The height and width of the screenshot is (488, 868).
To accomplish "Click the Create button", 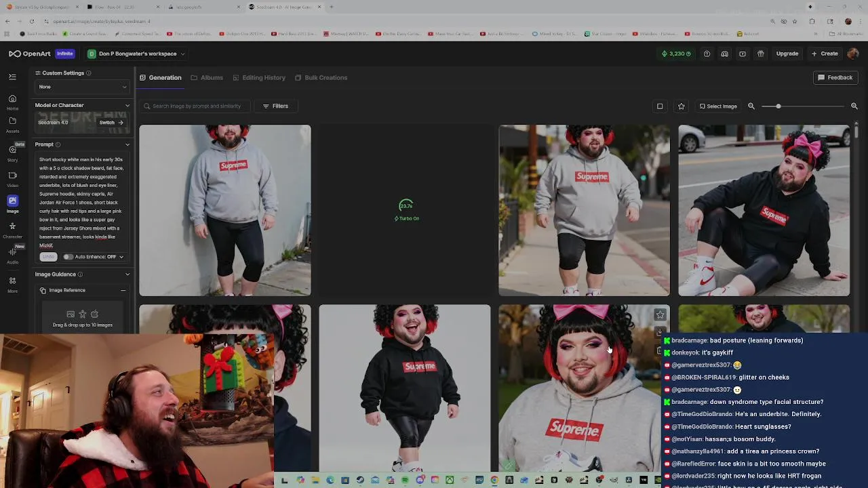I will coord(825,54).
